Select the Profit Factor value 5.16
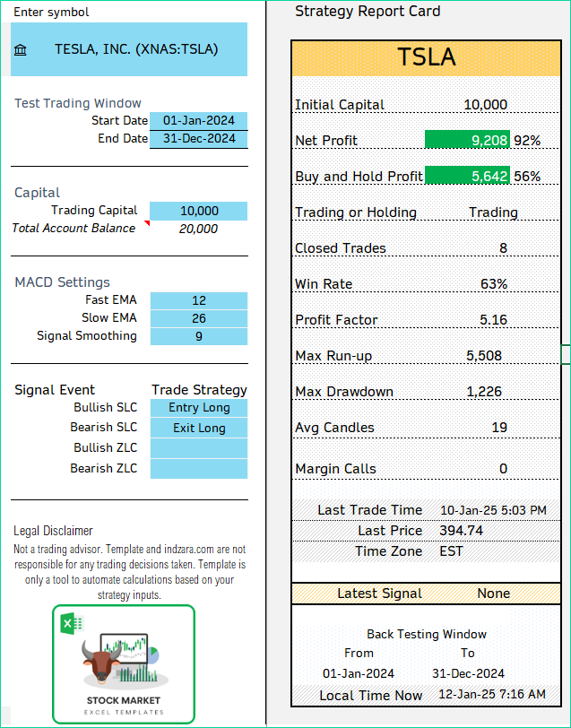571x728 pixels. coord(494,320)
